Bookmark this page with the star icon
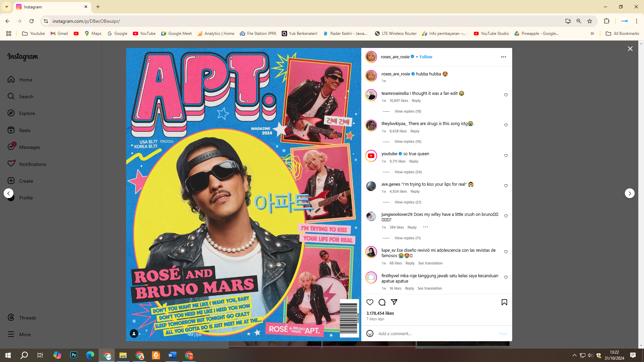 [x=590, y=21]
